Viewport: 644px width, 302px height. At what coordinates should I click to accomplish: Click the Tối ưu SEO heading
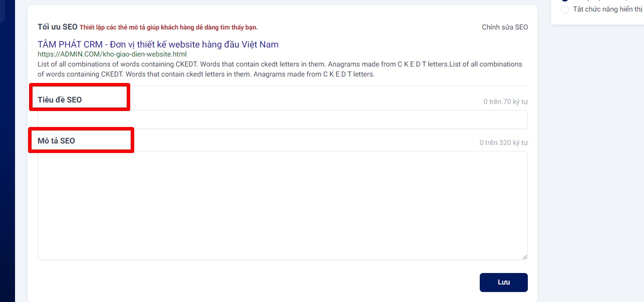point(57,27)
